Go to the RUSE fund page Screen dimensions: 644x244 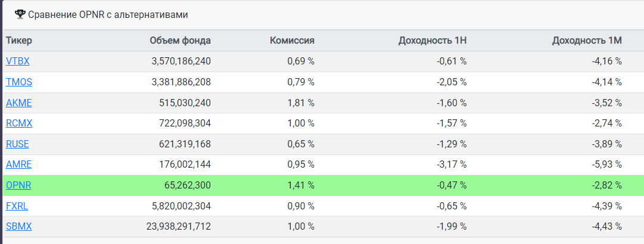[17, 144]
